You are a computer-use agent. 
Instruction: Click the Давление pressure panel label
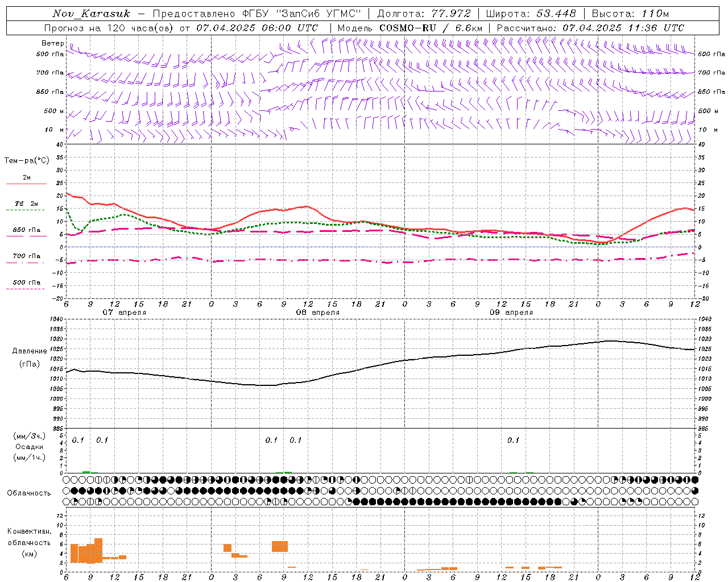pyautogui.click(x=30, y=351)
